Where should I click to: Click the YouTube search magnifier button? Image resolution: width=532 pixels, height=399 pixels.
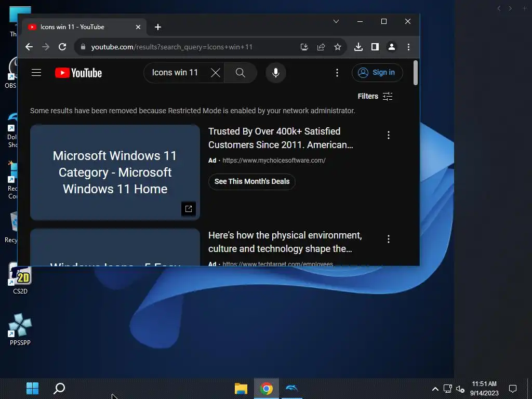241,73
